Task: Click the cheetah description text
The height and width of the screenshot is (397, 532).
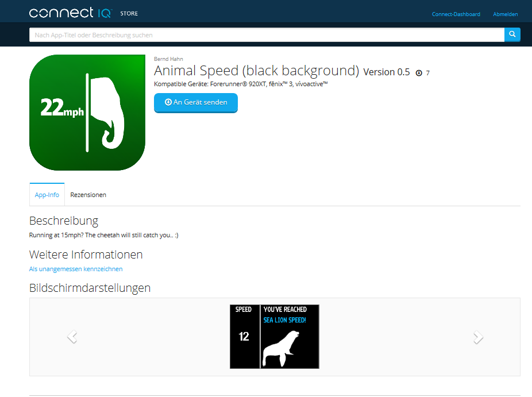Action: click(103, 236)
